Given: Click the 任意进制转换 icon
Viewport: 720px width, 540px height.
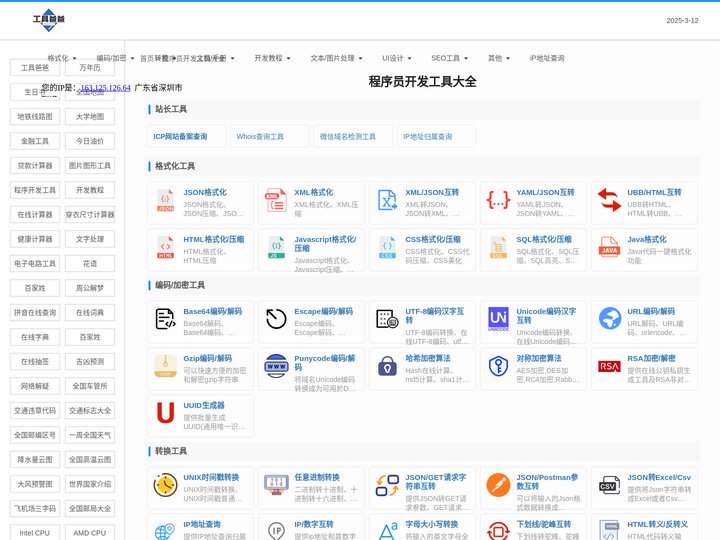Looking at the screenshot, I should tap(276, 485).
